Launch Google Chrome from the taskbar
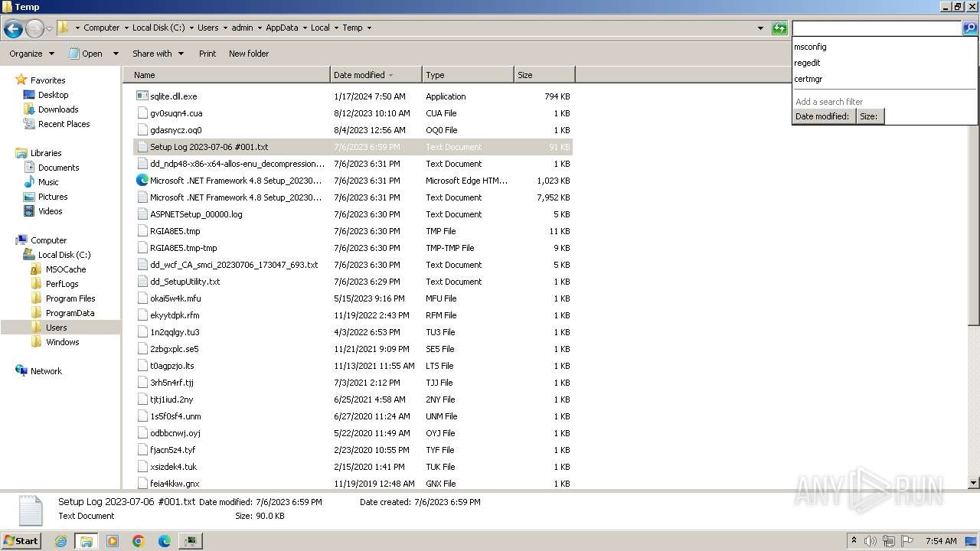This screenshot has height=551, width=980. click(x=139, y=541)
